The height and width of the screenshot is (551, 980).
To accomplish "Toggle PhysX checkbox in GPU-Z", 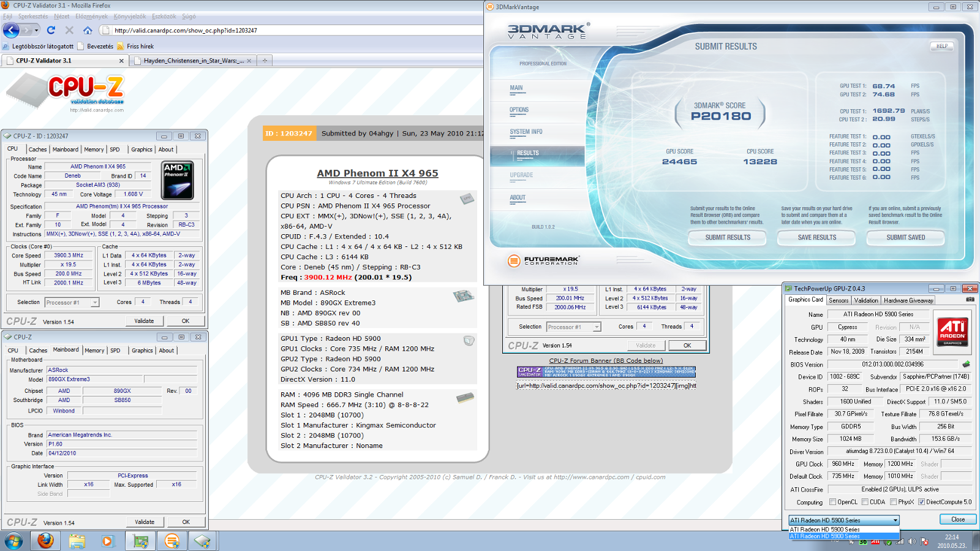I will (x=893, y=502).
